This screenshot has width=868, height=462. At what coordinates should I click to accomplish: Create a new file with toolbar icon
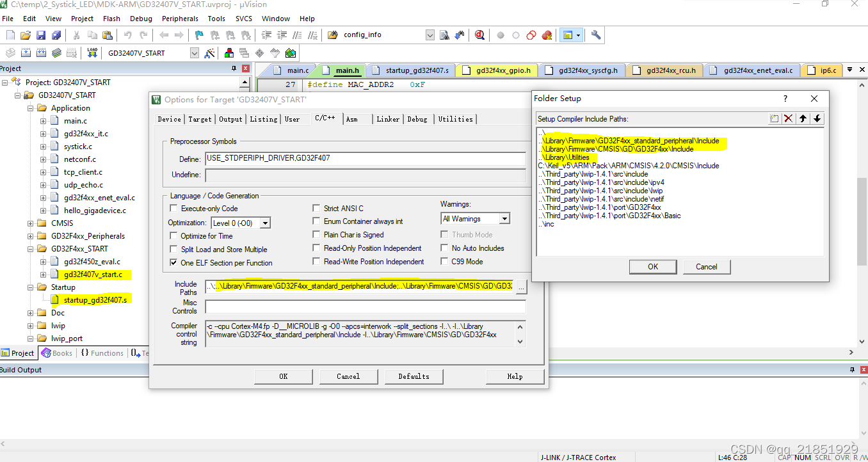[x=10, y=35]
